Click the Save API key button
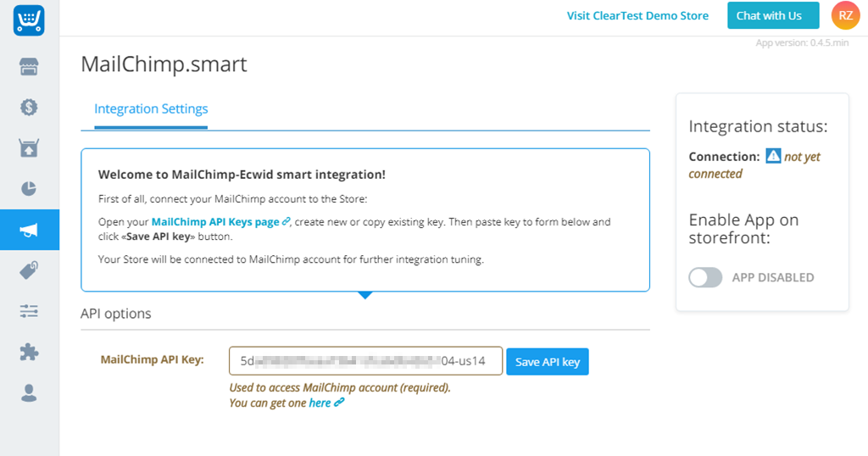 [x=548, y=362]
